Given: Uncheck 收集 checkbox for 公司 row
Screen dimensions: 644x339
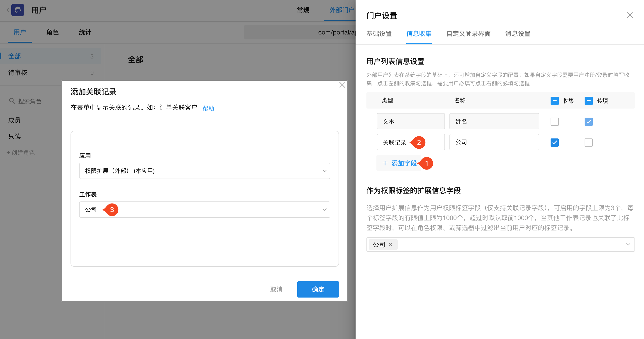Looking at the screenshot, I should [x=554, y=142].
